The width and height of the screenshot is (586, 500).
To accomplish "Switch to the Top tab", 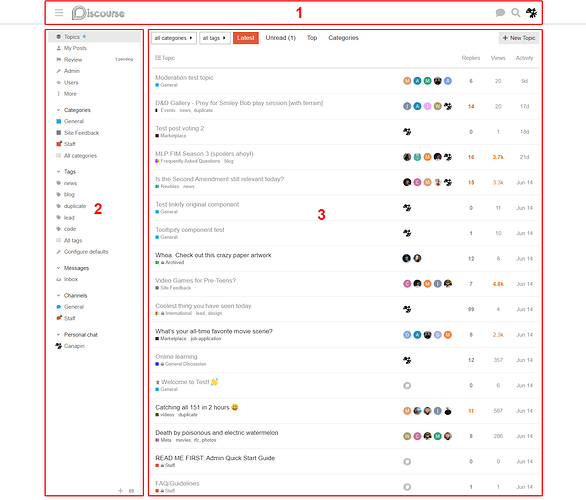I will pyautogui.click(x=312, y=38).
